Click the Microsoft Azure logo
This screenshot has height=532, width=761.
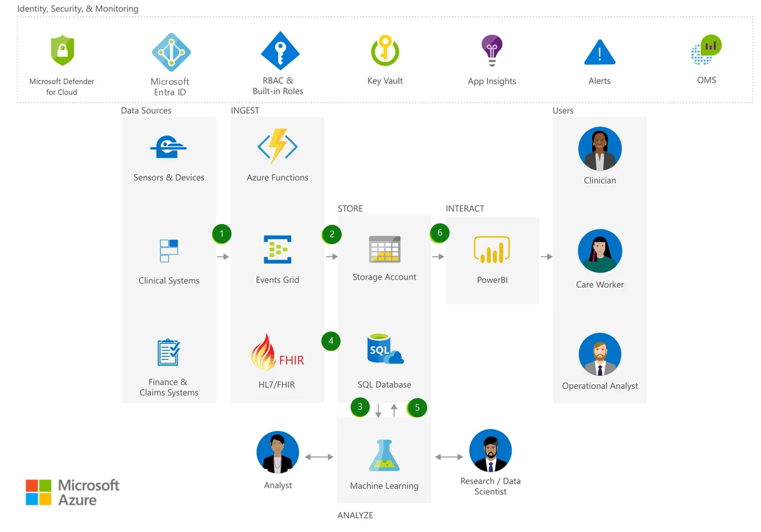pyautogui.click(x=72, y=492)
